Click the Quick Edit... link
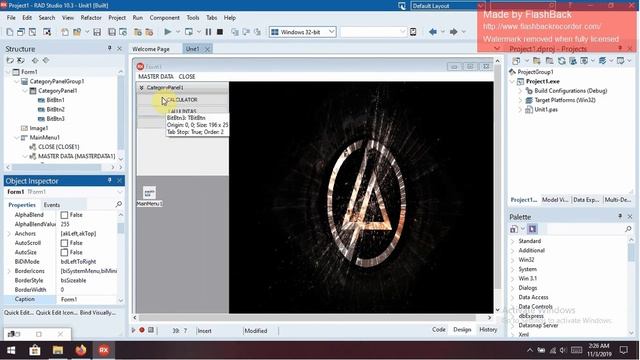The image size is (640, 360). pyautogui.click(x=19, y=312)
